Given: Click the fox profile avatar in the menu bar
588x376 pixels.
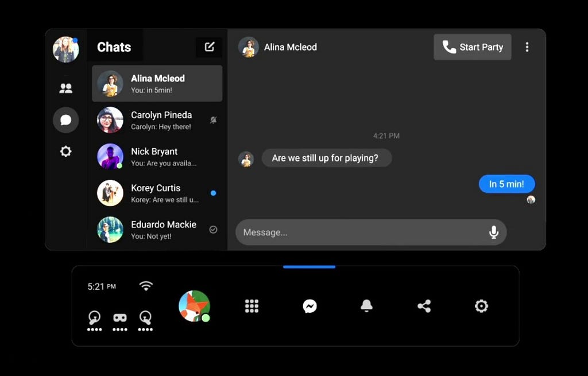Looking at the screenshot, I should 194,306.
